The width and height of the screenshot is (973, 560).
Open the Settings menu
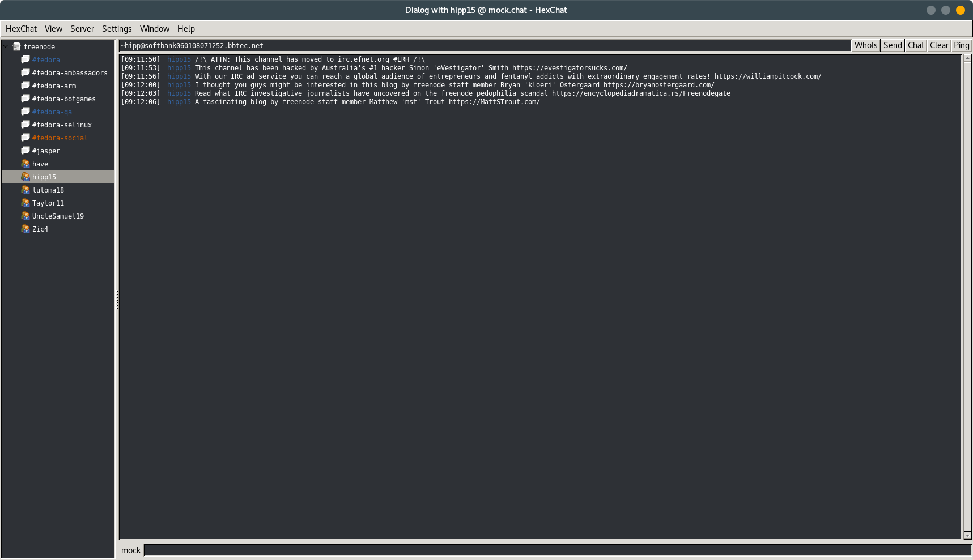tap(117, 29)
